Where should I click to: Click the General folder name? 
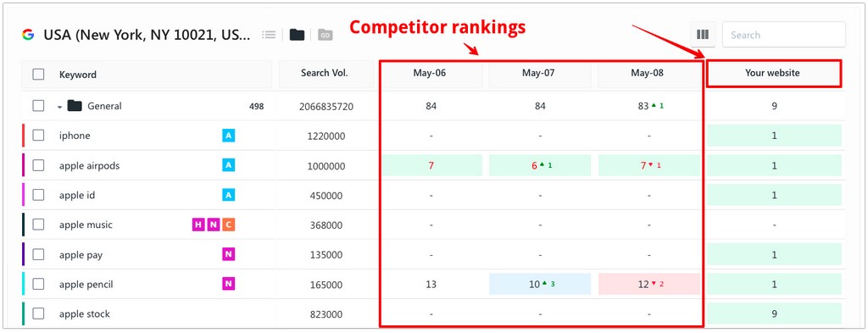tap(104, 106)
